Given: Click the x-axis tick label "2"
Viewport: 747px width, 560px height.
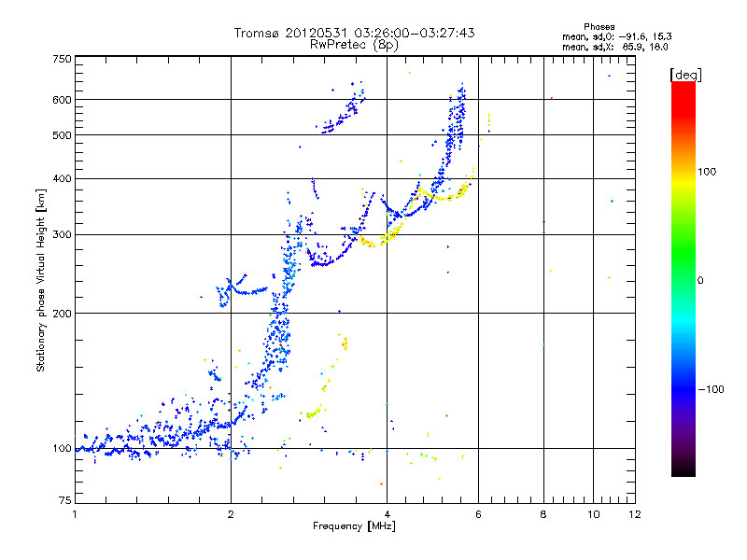Looking at the screenshot, I should [x=231, y=514].
